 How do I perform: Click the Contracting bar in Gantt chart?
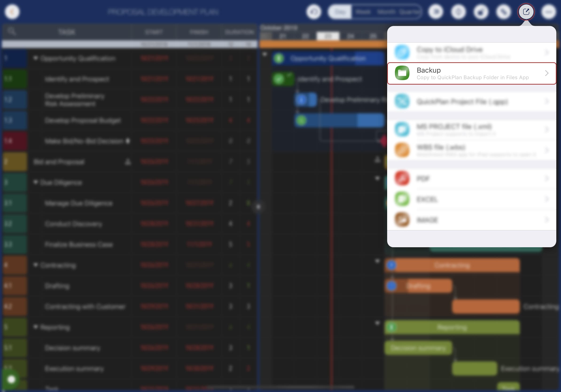452,265
